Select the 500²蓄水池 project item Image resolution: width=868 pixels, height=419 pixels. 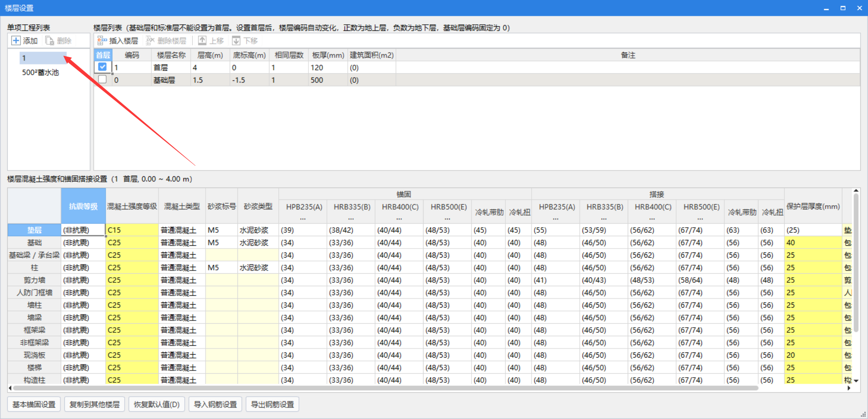(x=40, y=72)
